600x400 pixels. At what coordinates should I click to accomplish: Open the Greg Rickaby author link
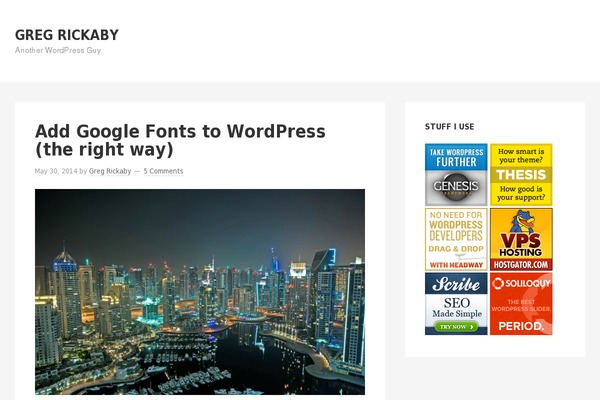(110, 171)
